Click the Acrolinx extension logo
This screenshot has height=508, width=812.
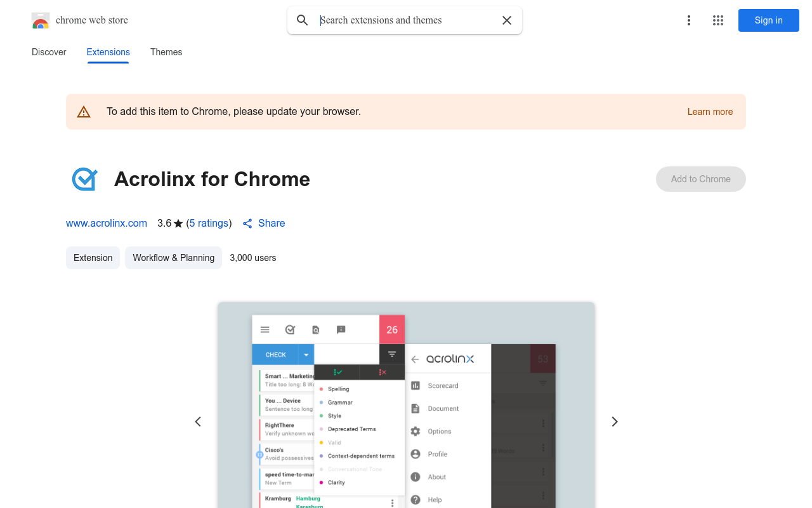(x=84, y=179)
